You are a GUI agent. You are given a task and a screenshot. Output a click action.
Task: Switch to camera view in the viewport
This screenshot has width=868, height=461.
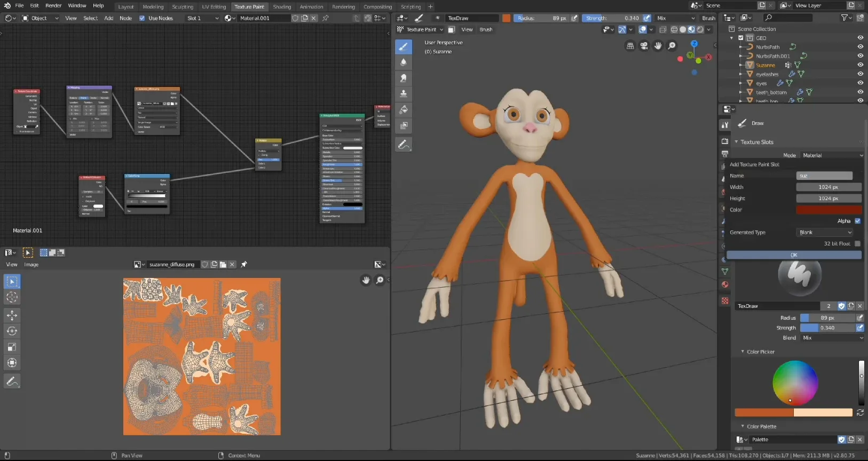click(644, 46)
